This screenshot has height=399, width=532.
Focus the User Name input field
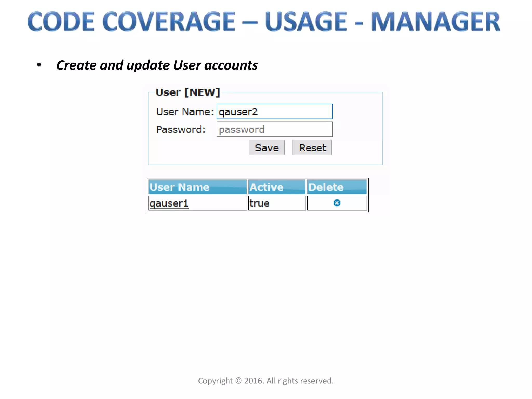click(x=275, y=111)
